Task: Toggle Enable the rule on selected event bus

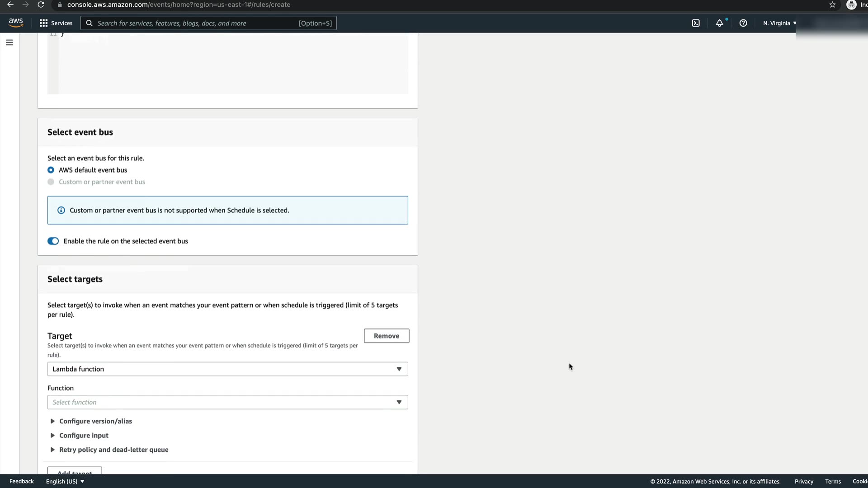Action: tap(53, 241)
